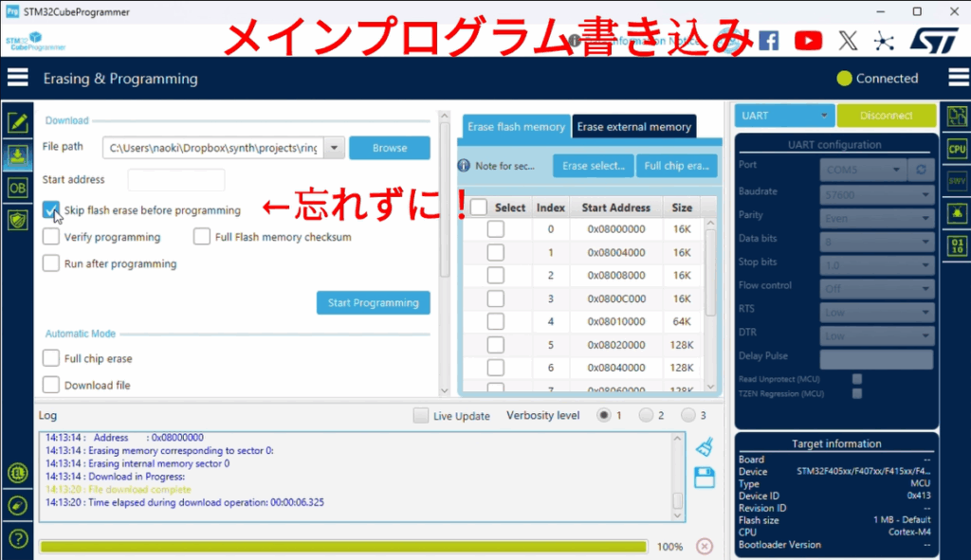Select verbosity level 2 radio button
971x560 pixels.
[x=646, y=415]
